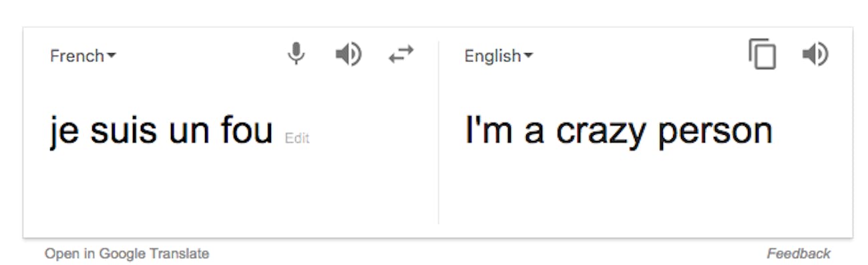This screenshot has height=265, width=868.
Task: Click the arrow beside English
Action: point(529,56)
